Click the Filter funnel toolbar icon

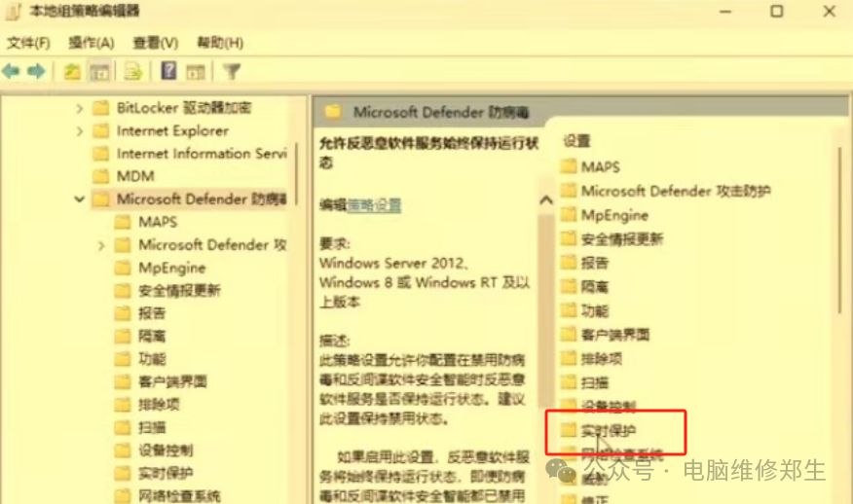pos(232,72)
